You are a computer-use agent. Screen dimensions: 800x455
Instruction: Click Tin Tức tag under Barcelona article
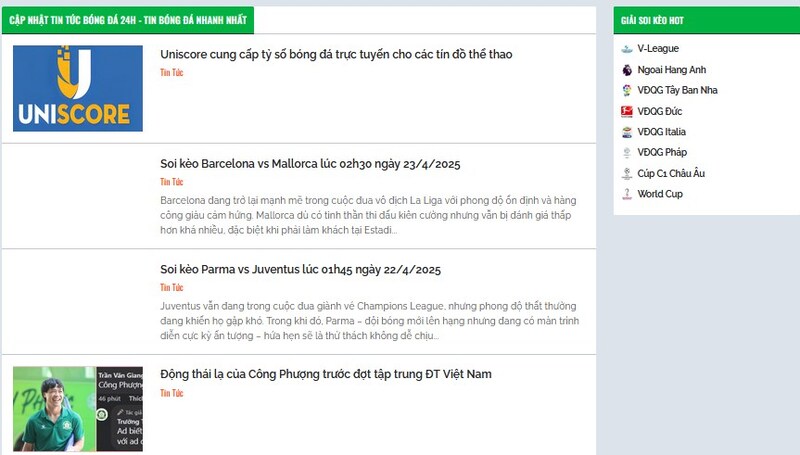pos(171,182)
